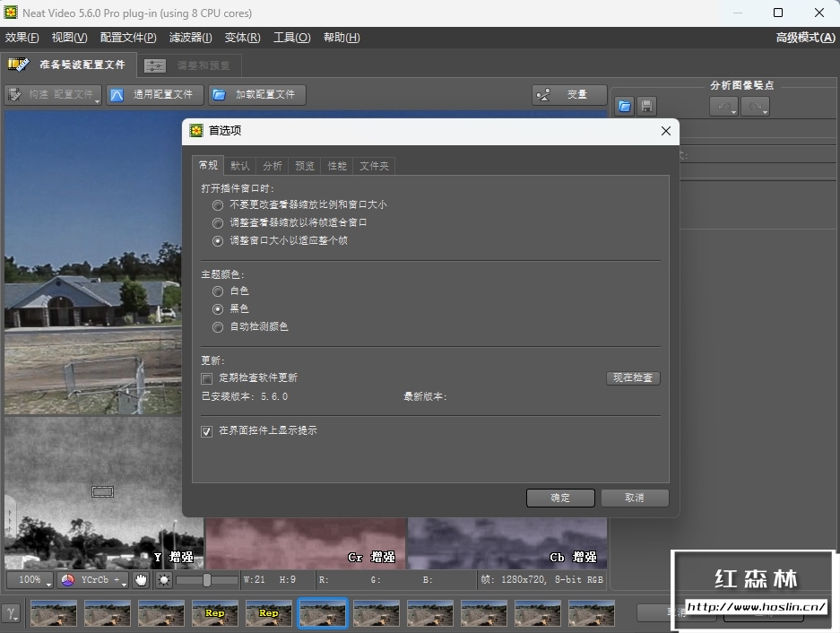Image resolution: width=840 pixels, height=633 pixels.
Task: Expand the redo history dropdown arrow
Action: (x=765, y=111)
